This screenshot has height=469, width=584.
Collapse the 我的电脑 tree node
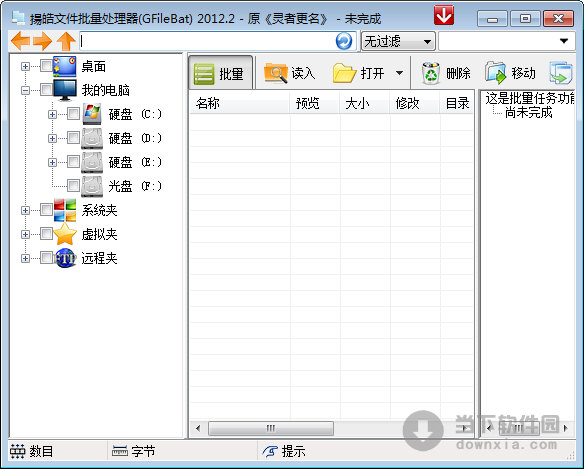pos(25,90)
